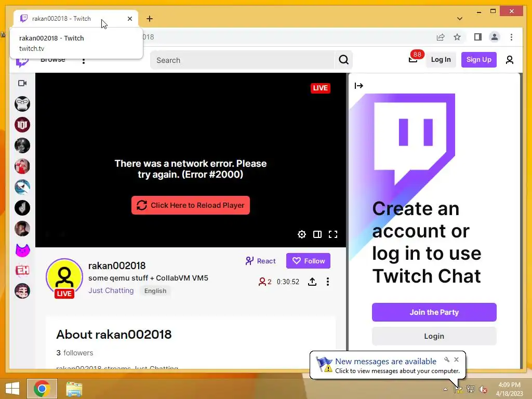Viewport: 532px width, 399px height.
Task: Expand the Chrome tab search chevron
Action: (460, 19)
